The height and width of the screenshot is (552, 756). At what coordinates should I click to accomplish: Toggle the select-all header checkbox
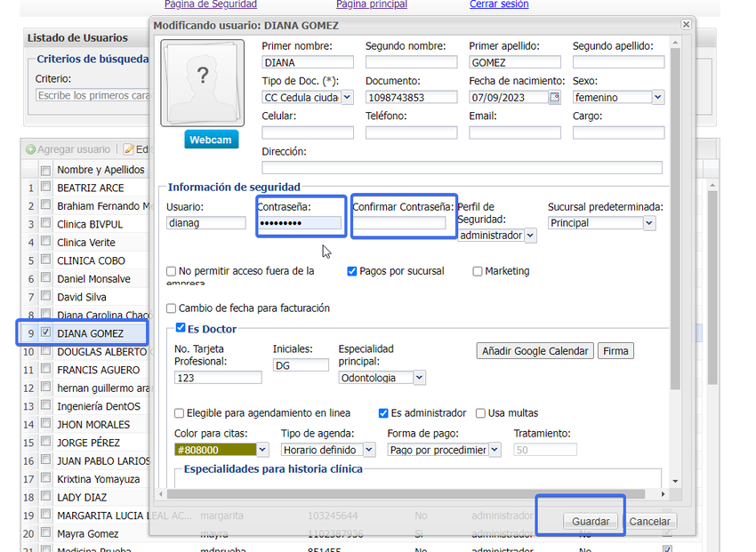(45, 170)
